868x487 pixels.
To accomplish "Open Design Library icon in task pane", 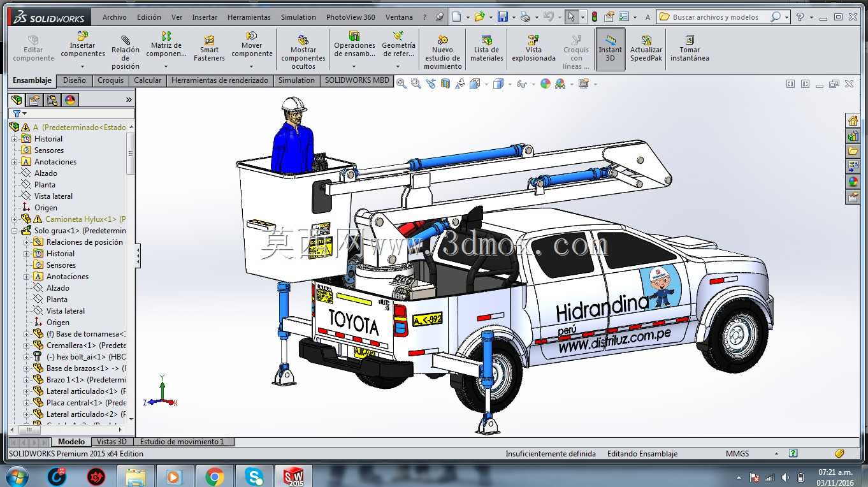I will 853,136.
